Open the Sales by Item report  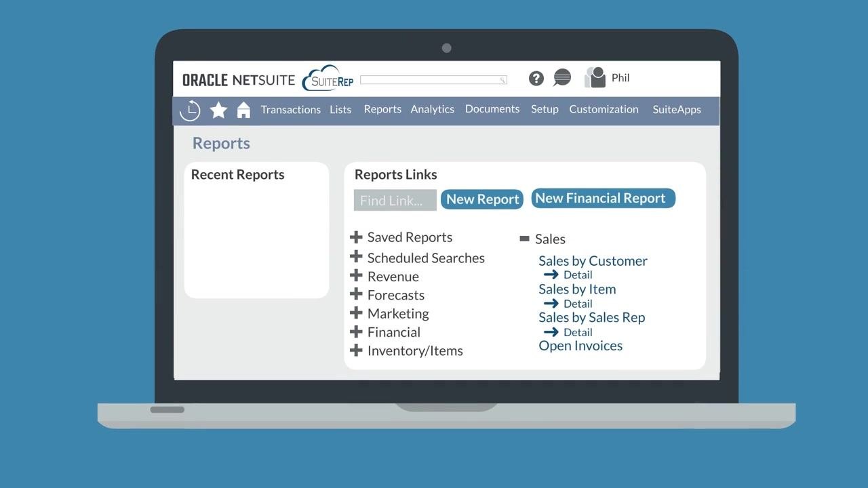577,289
